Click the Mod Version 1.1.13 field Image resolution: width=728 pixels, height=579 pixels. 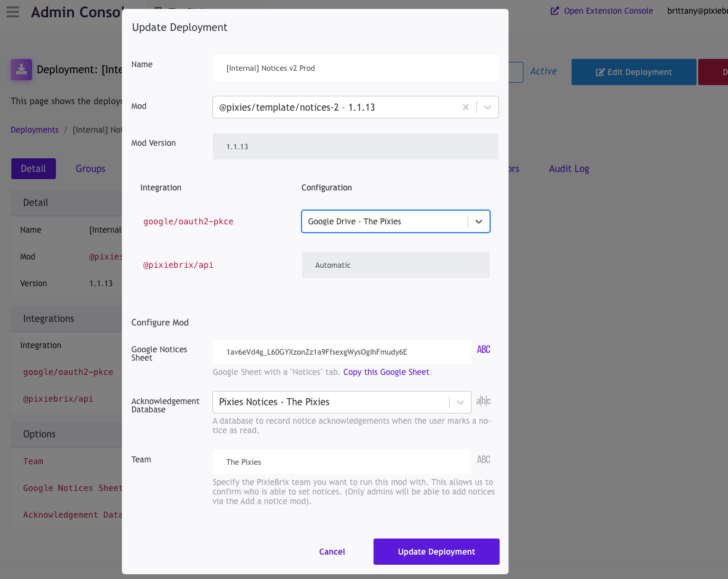tap(356, 146)
